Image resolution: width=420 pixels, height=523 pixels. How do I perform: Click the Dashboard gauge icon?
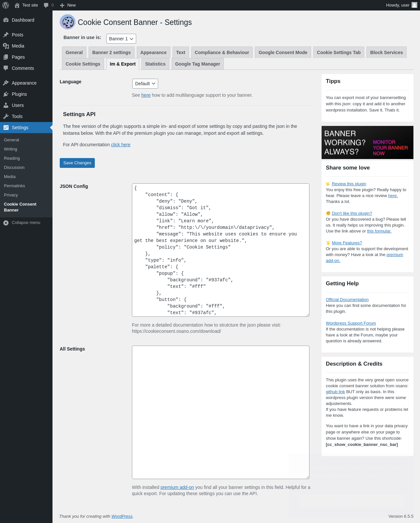(6, 20)
